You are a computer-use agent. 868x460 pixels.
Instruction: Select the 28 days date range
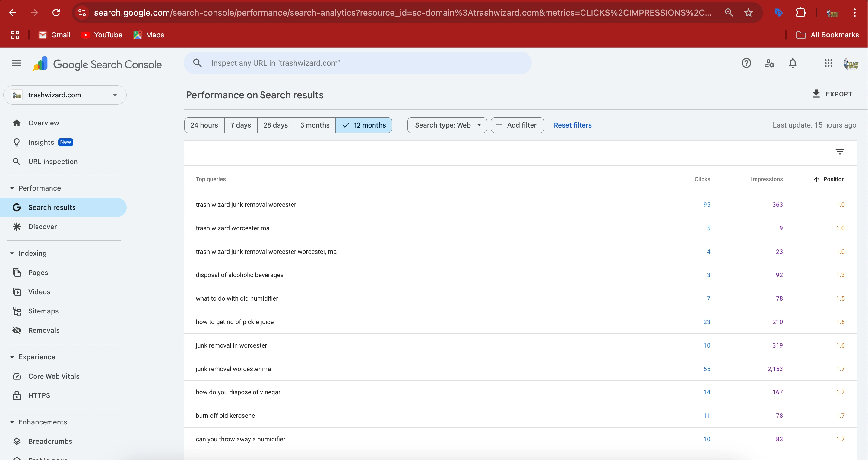point(275,125)
